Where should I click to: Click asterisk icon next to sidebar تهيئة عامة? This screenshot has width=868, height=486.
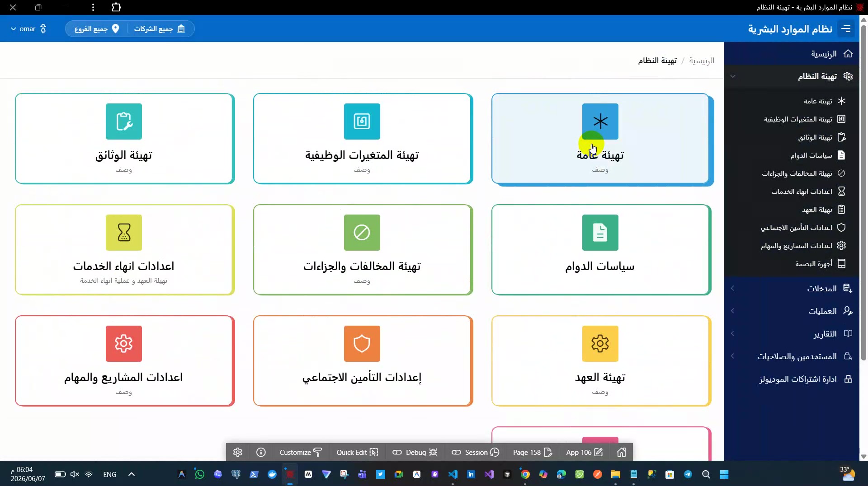click(841, 101)
